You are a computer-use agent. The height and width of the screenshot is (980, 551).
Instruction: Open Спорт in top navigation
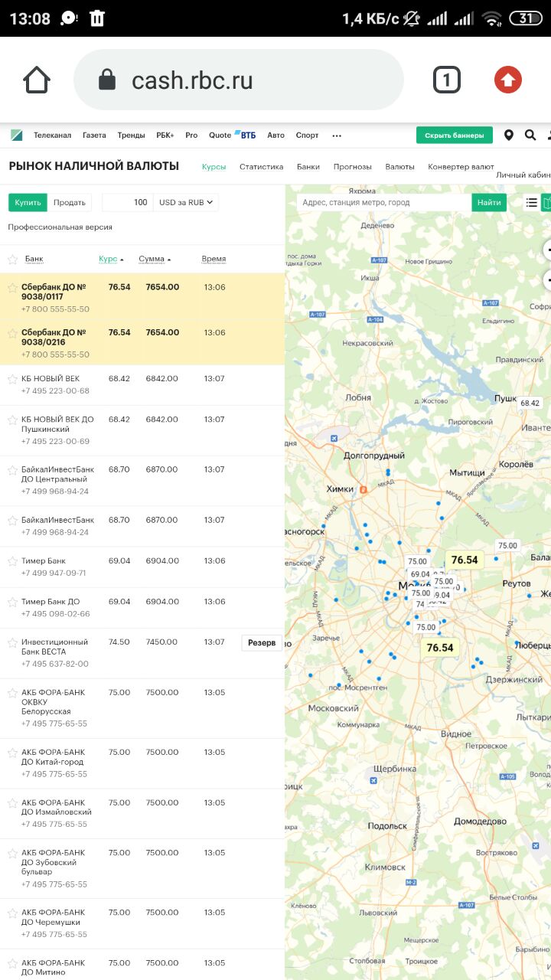coord(307,136)
